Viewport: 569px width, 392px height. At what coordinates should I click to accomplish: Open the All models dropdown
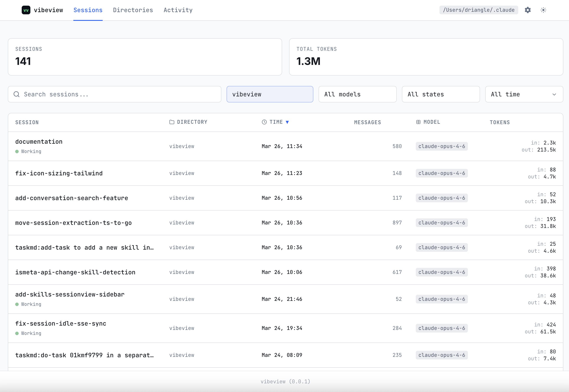coord(357,94)
